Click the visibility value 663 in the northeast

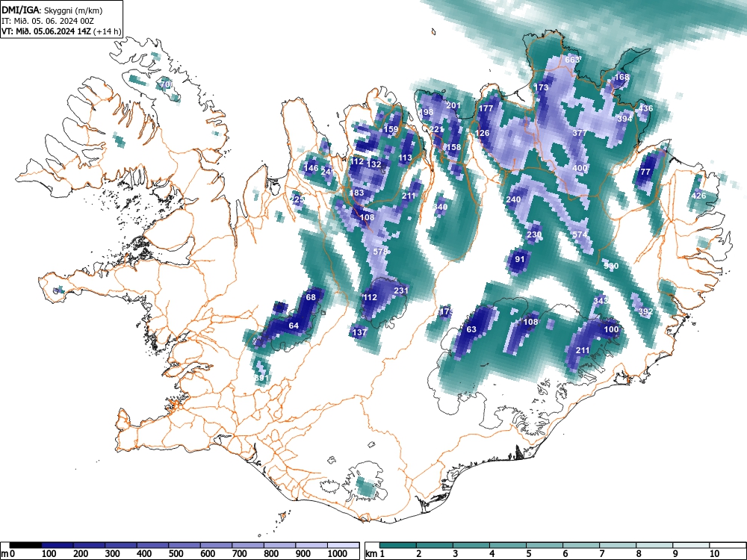click(x=571, y=60)
